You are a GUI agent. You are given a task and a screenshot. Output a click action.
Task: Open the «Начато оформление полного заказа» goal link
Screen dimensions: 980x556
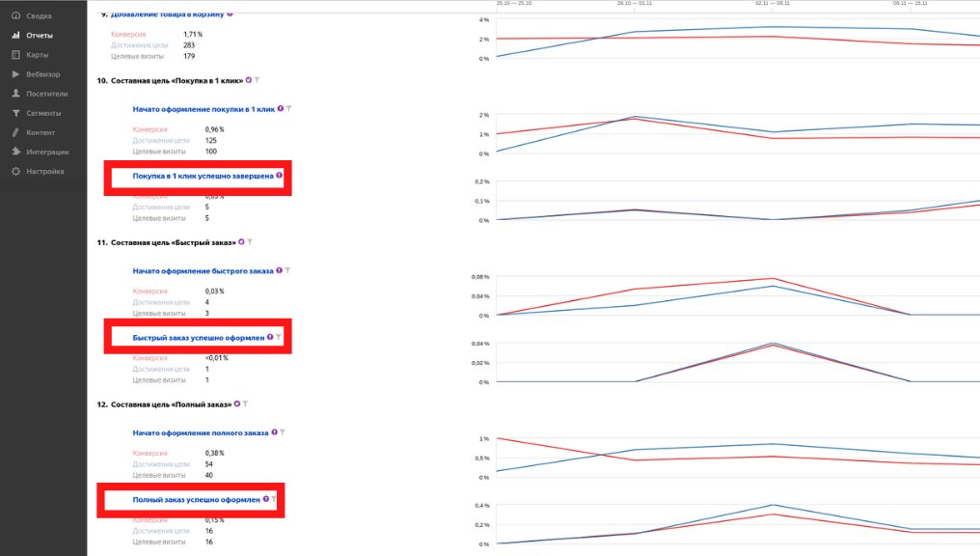(201, 432)
